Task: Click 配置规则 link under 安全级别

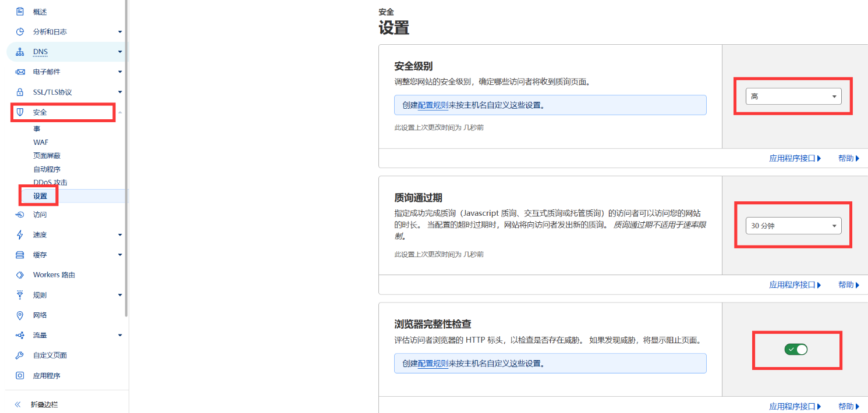Action: click(x=433, y=105)
